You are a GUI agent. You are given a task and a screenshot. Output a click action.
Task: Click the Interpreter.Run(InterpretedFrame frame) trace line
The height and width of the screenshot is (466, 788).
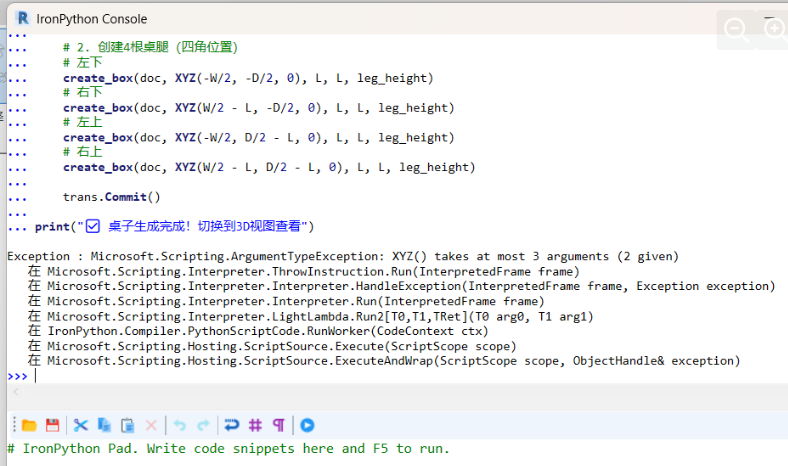click(285, 301)
